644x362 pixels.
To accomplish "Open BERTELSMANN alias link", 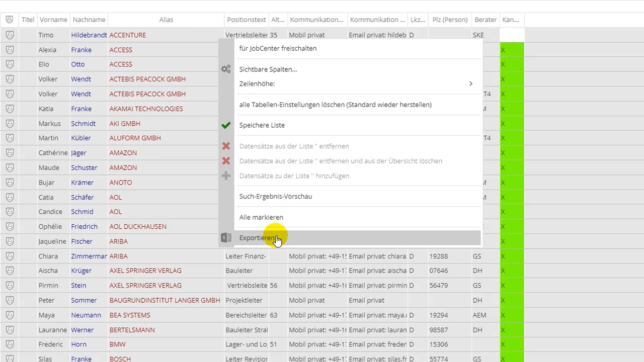I will pyautogui.click(x=132, y=330).
